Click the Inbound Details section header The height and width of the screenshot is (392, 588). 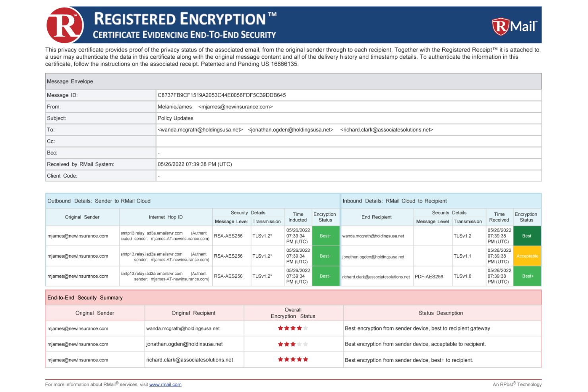pyautogui.click(x=441, y=201)
